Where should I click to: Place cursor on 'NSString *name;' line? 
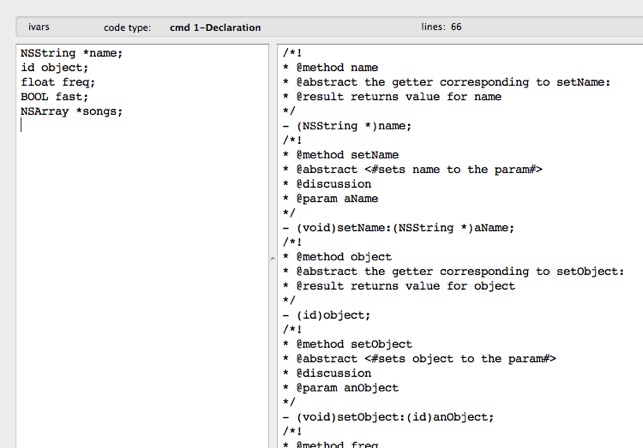click(72, 53)
